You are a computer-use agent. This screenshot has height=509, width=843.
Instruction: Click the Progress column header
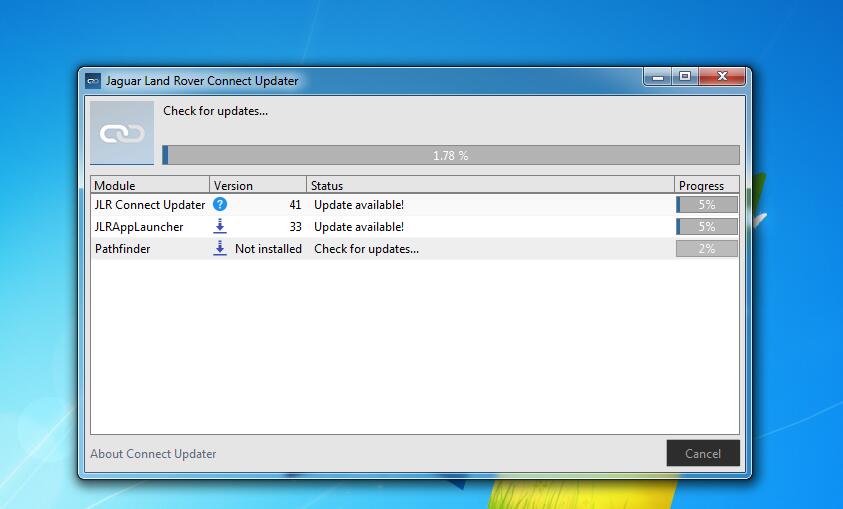(706, 185)
